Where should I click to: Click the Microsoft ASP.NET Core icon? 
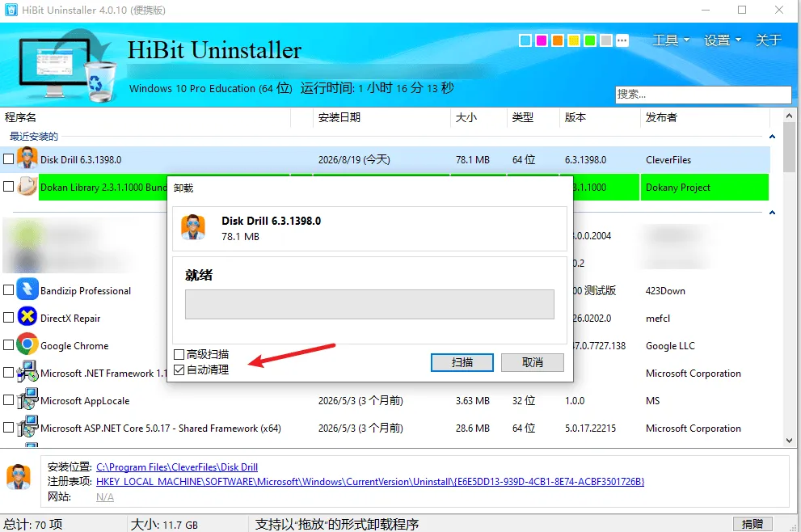point(27,427)
